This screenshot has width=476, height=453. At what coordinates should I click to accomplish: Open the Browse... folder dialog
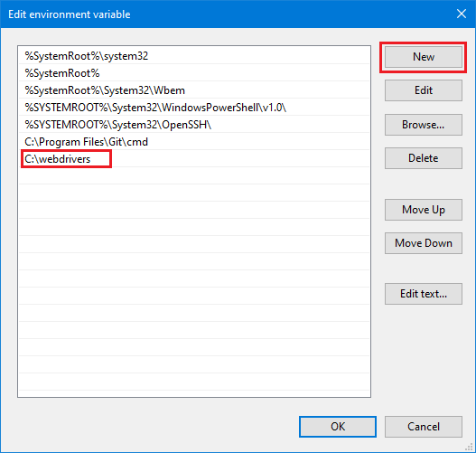click(424, 125)
